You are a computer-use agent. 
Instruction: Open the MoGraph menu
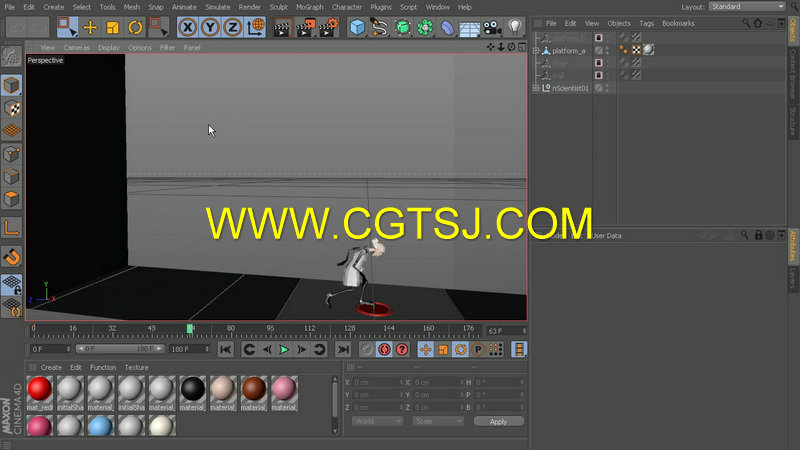coord(310,7)
